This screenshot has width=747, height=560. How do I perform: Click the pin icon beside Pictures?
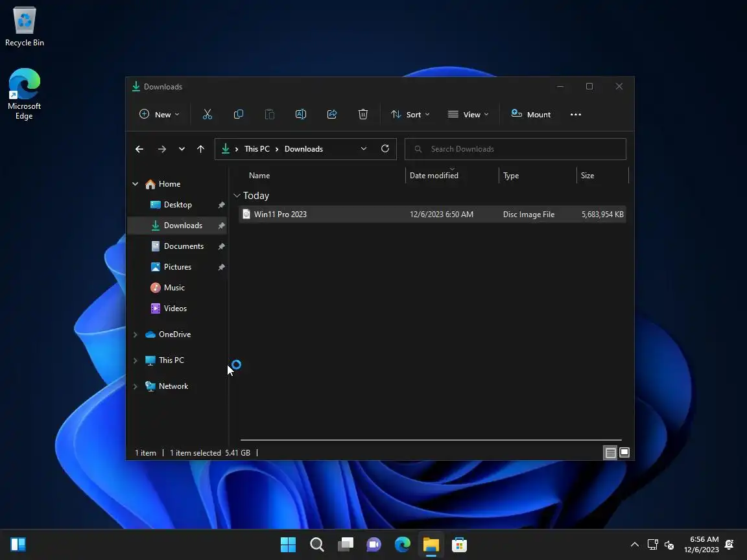221,267
